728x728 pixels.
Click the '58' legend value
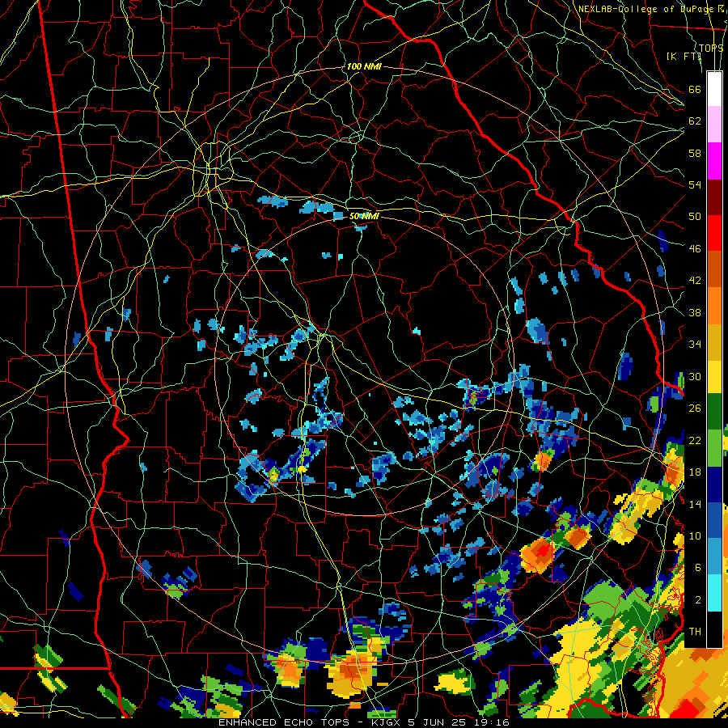pyautogui.click(x=695, y=153)
